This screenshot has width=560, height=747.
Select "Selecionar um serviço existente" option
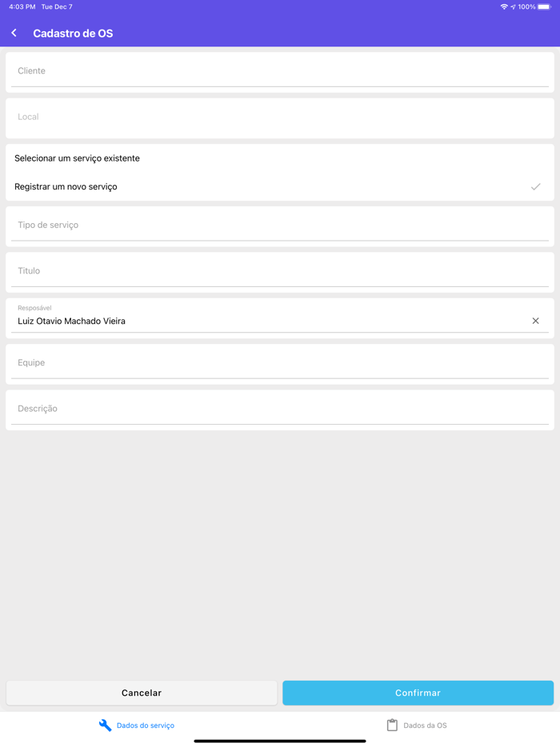[x=78, y=158]
